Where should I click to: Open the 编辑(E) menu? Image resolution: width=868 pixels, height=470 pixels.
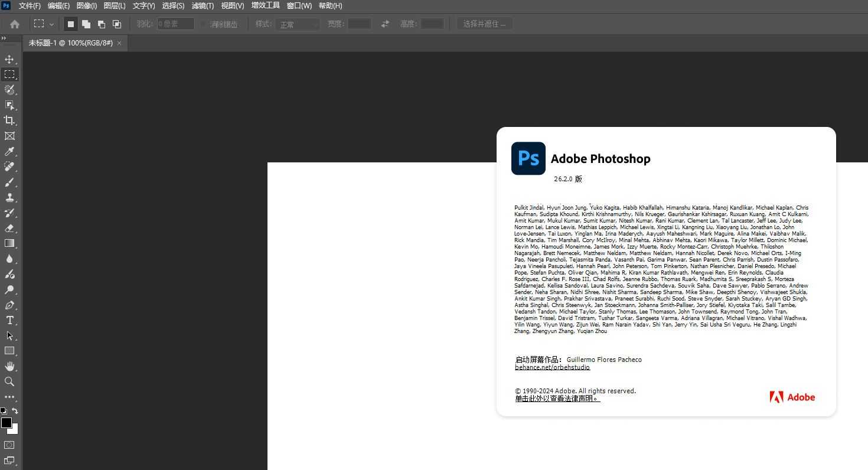pyautogui.click(x=58, y=6)
